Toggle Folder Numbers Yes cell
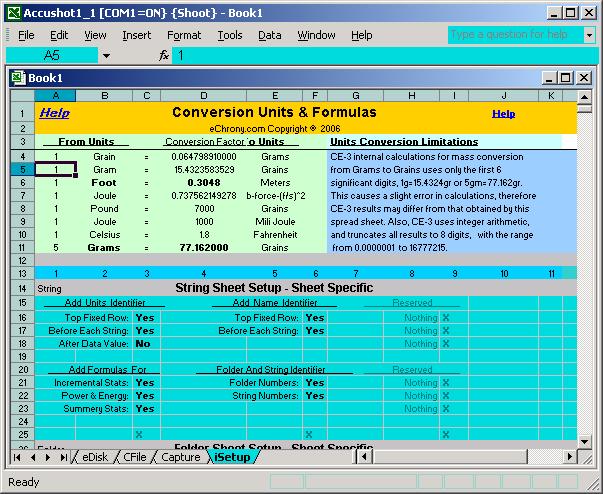This screenshot has height=494, width=603. click(x=315, y=383)
